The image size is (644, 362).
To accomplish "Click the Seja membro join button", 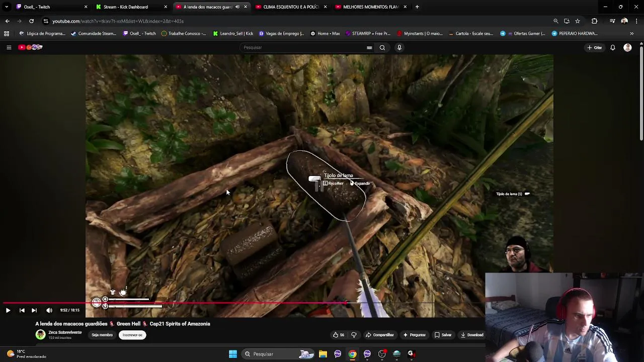I will tap(102, 335).
